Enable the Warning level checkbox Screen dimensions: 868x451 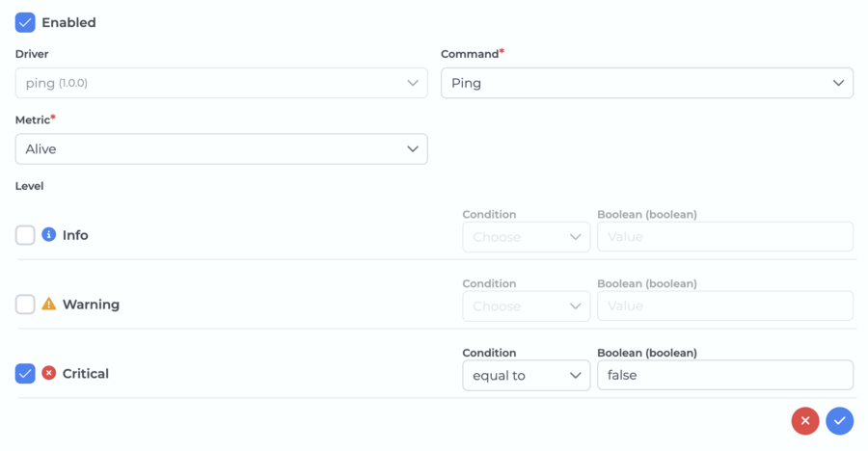tap(25, 305)
